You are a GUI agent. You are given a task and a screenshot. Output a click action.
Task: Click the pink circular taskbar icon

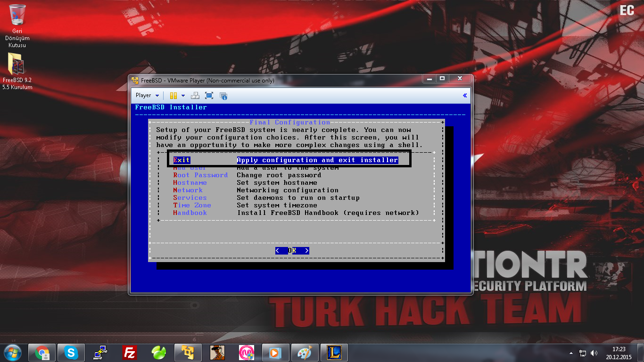(x=247, y=353)
